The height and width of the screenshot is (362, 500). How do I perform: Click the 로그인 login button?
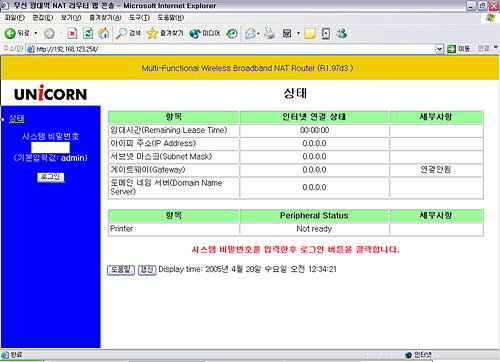tap(51, 177)
